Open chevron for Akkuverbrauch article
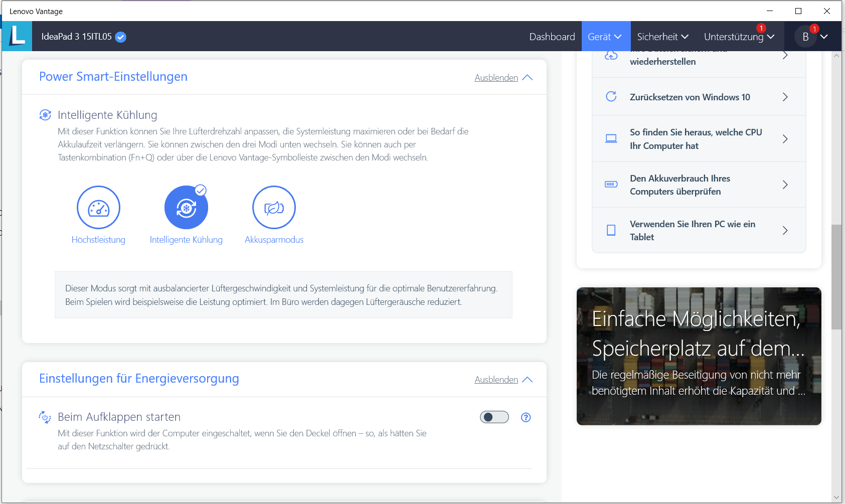 point(785,185)
